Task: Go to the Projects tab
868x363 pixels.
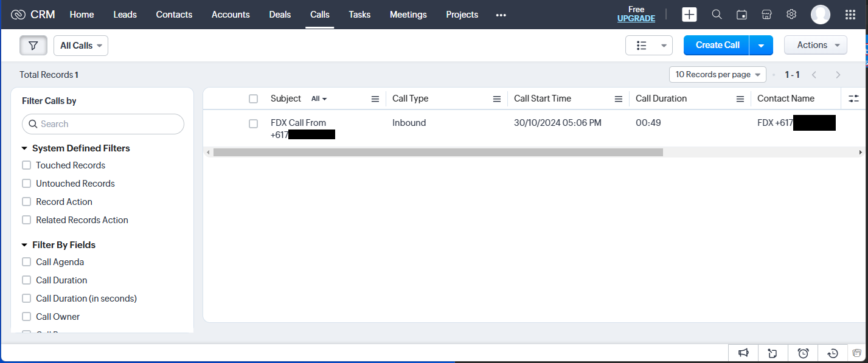Action: [x=462, y=15]
